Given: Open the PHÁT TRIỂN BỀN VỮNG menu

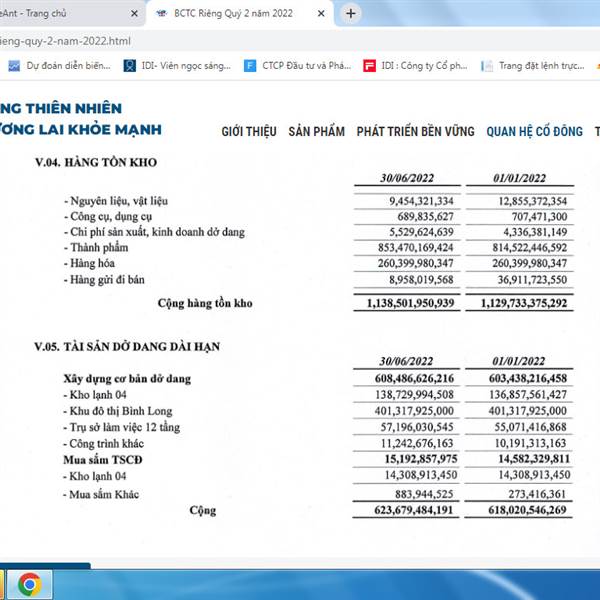Looking at the screenshot, I should [415, 132].
